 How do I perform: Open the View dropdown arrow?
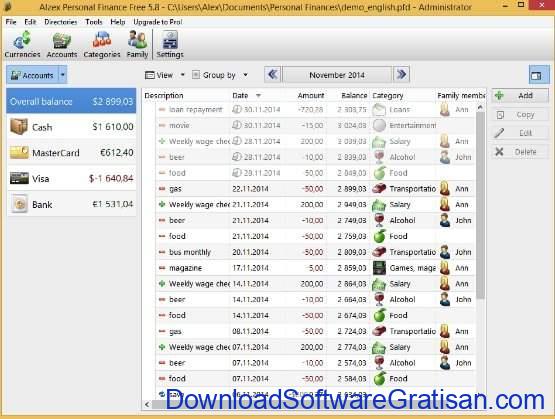183,75
